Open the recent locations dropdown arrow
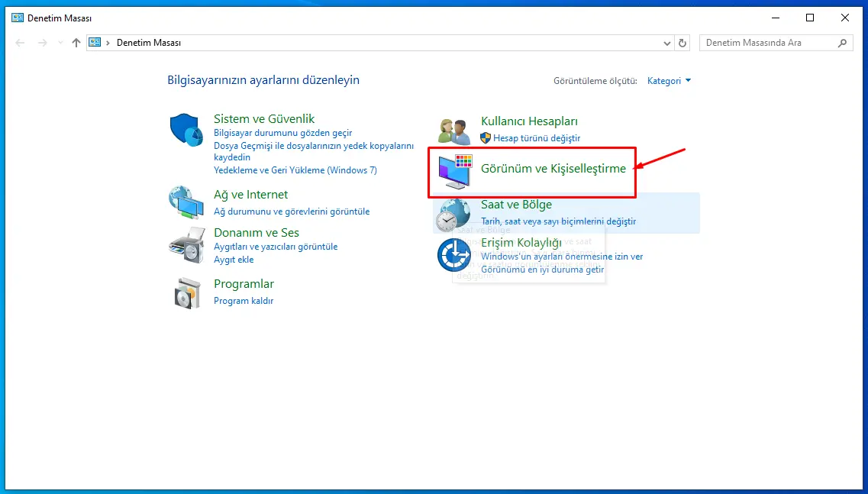This screenshot has width=868, height=494. 60,43
